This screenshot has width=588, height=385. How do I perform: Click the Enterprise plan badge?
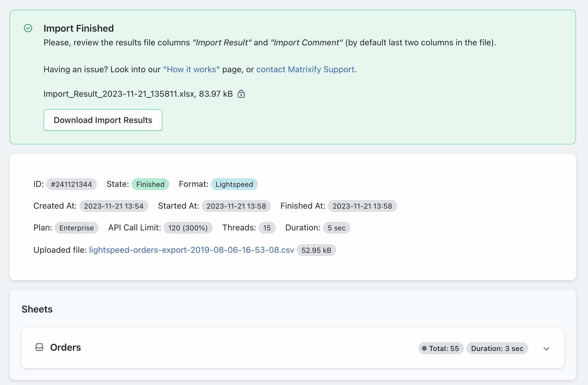pos(76,228)
